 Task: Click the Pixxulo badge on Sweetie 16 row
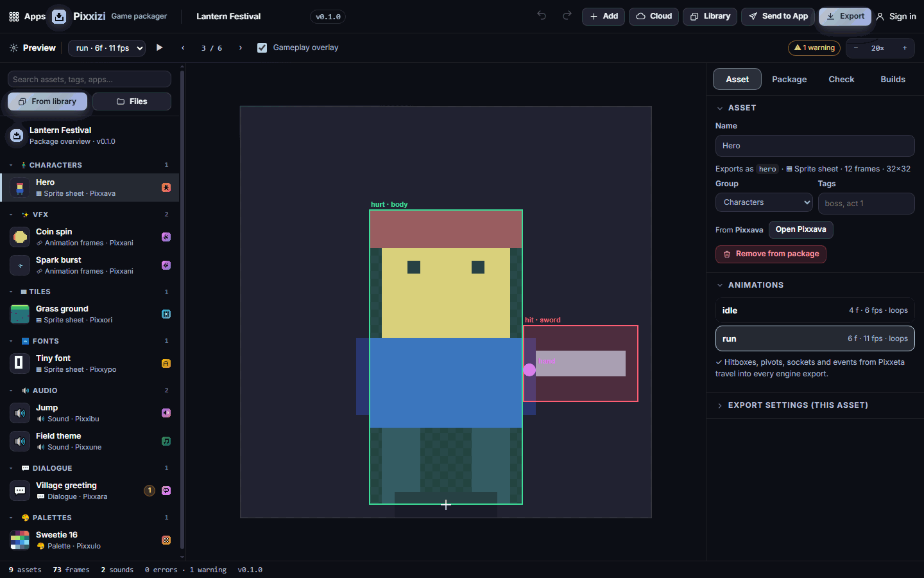(166, 540)
